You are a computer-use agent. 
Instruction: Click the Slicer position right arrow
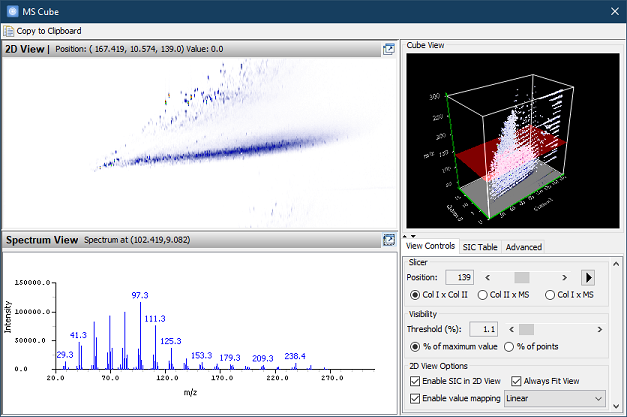[x=565, y=277]
